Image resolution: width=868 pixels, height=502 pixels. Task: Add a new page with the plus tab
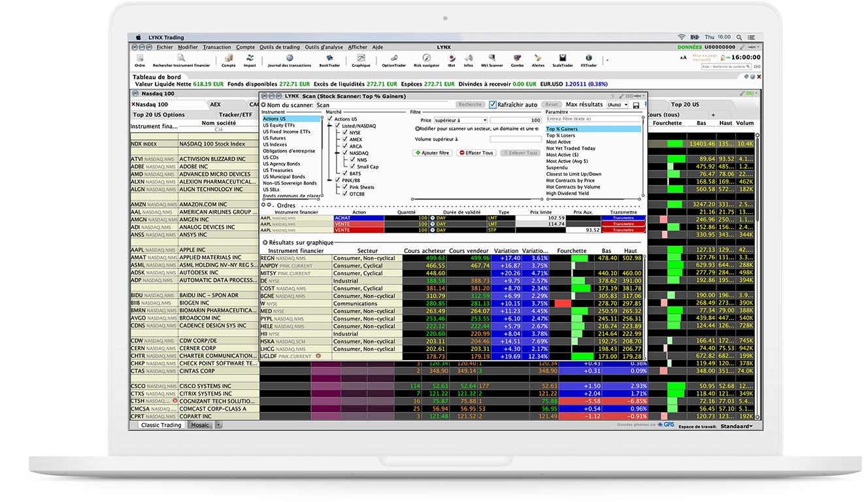(x=713, y=114)
